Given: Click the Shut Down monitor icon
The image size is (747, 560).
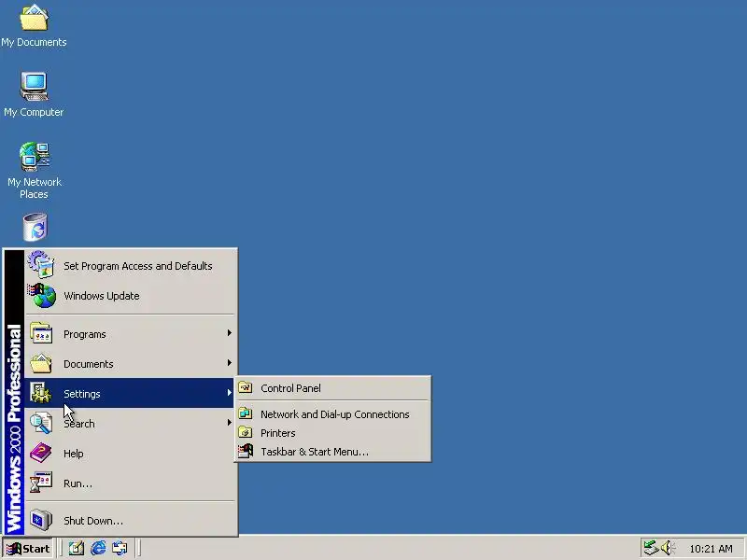Looking at the screenshot, I should pos(41,520).
